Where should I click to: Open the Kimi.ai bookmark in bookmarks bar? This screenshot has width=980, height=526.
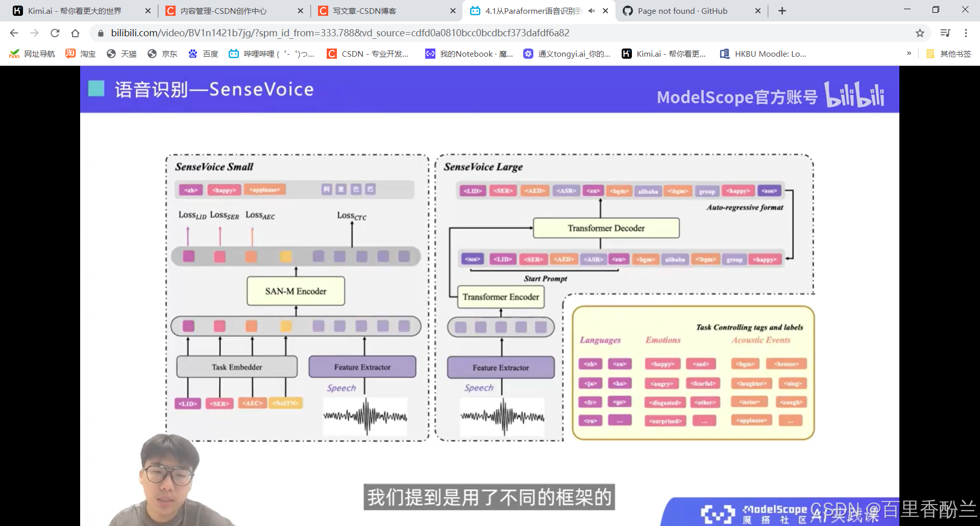664,54
